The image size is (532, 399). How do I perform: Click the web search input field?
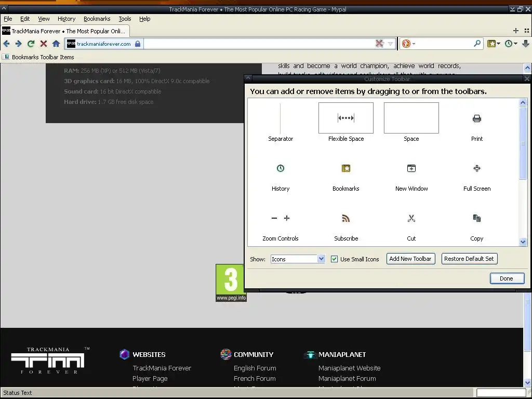point(445,44)
